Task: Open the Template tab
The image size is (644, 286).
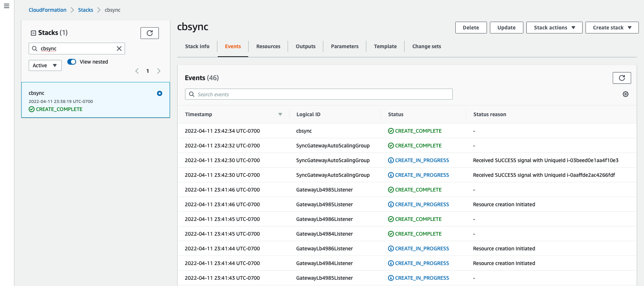Action: pyautogui.click(x=385, y=46)
